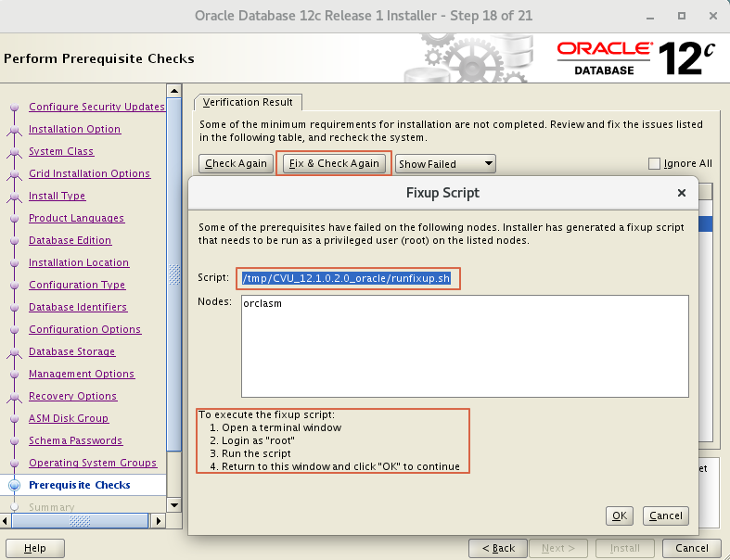Click the step icon beside Install Type
This screenshot has height=560, width=730.
[14, 197]
